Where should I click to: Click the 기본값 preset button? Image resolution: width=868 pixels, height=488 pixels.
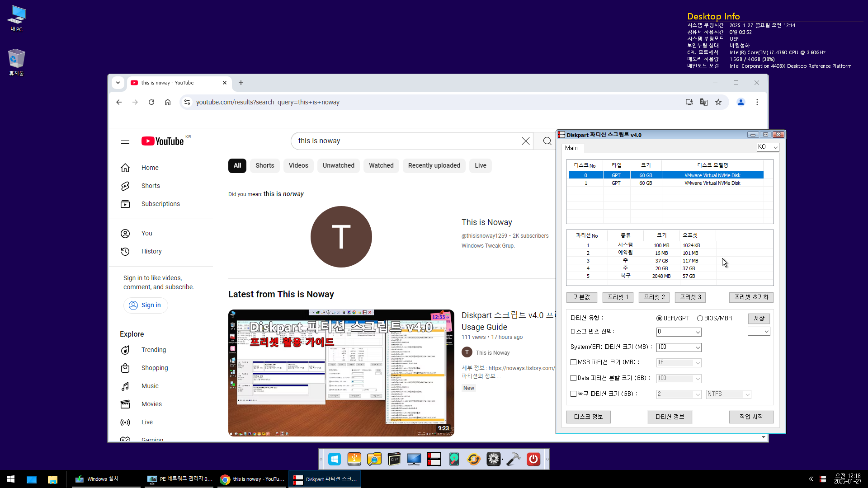[x=582, y=297]
